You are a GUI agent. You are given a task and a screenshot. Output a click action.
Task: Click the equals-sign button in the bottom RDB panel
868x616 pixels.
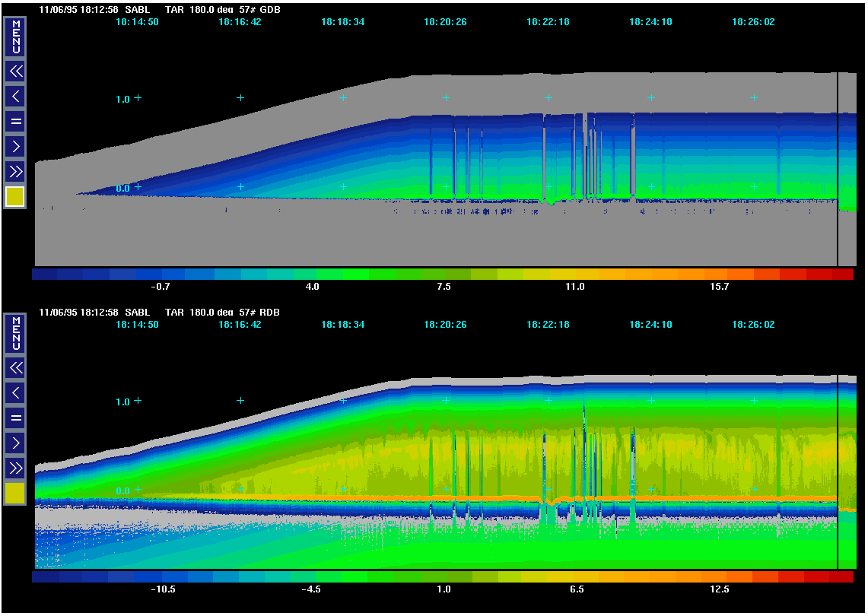coord(15,418)
